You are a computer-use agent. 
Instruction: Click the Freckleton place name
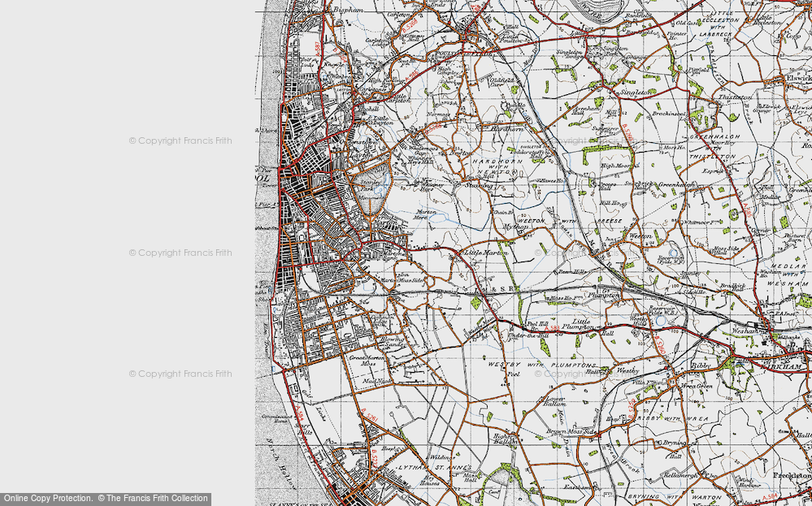coord(792,475)
